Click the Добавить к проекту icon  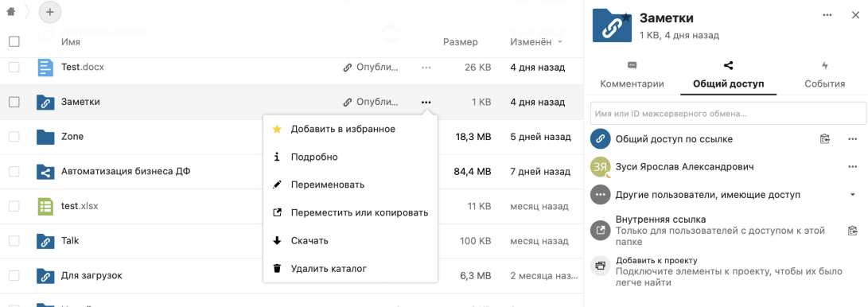[600, 266]
